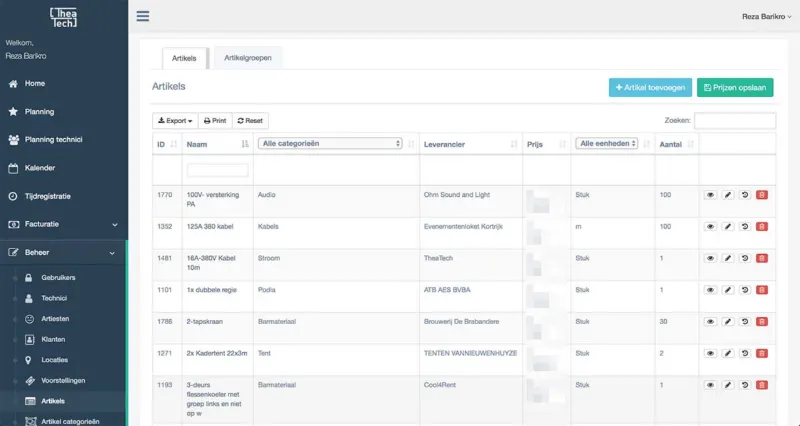This screenshot has width=800, height=426.
Task: Click the Print button
Action: (215, 121)
